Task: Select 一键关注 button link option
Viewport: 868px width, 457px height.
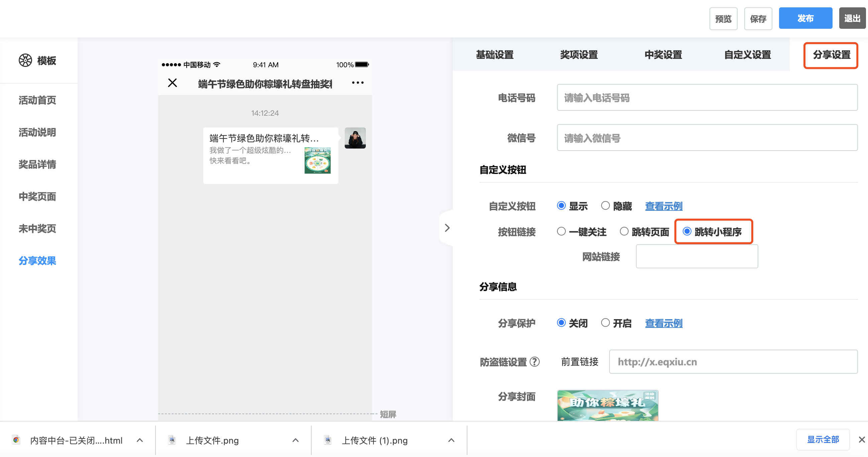Action: point(561,232)
